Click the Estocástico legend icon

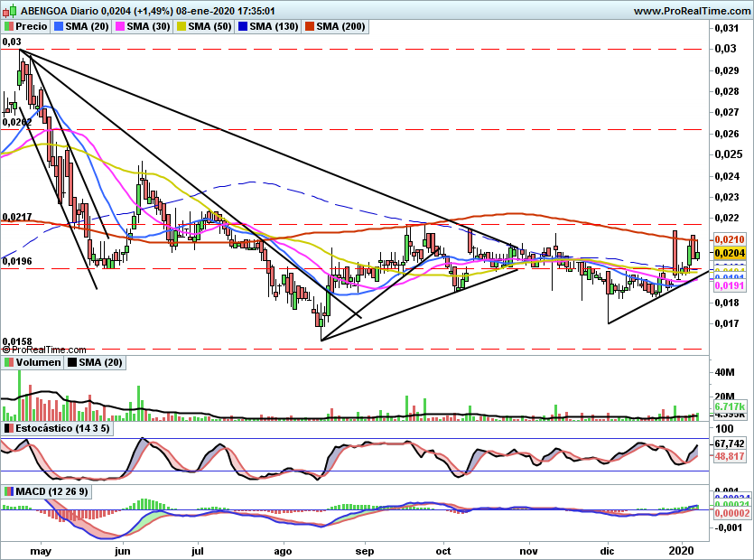9,426
